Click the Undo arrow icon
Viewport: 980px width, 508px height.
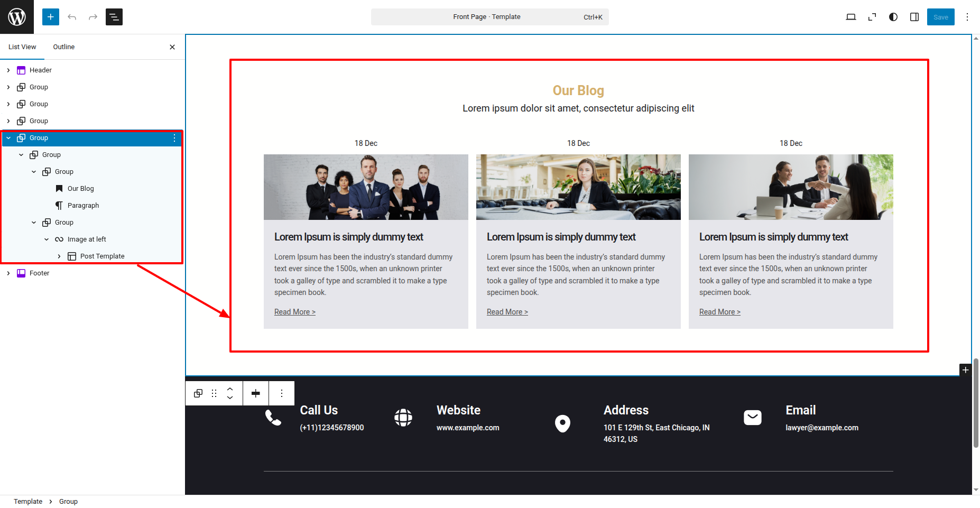click(x=72, y=17)
